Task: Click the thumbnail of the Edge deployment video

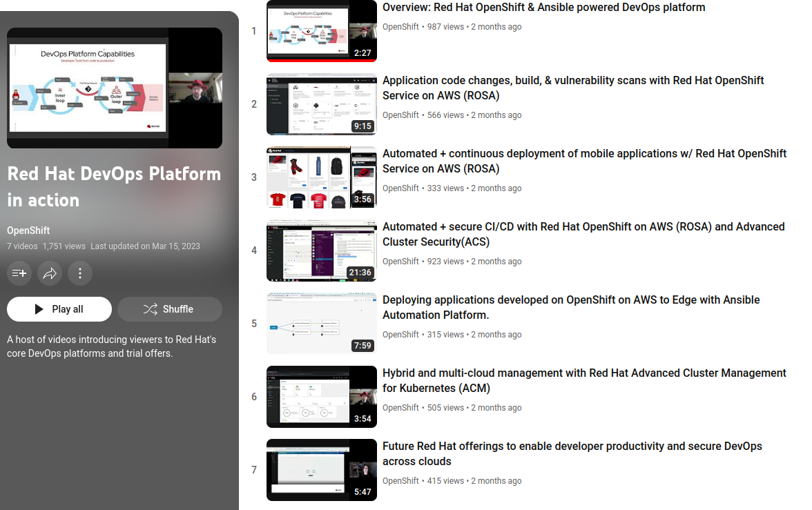Action: point(322,323)
